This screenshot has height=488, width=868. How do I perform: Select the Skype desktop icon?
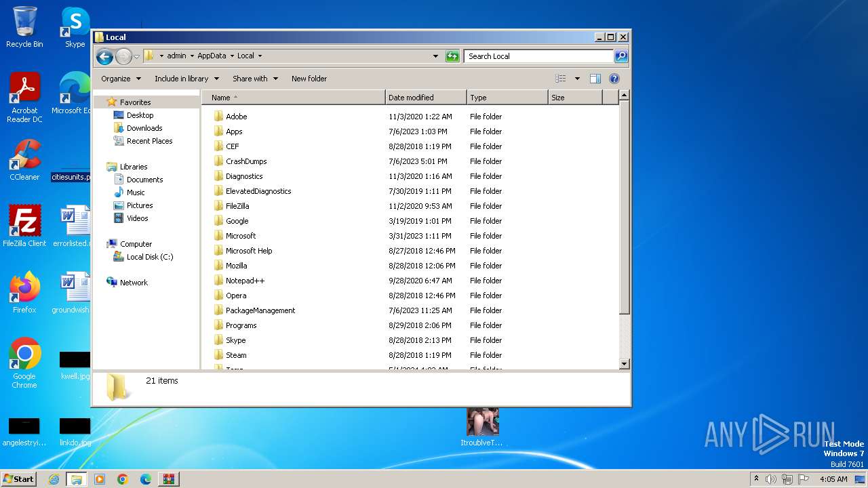click(x=75, y=27)
